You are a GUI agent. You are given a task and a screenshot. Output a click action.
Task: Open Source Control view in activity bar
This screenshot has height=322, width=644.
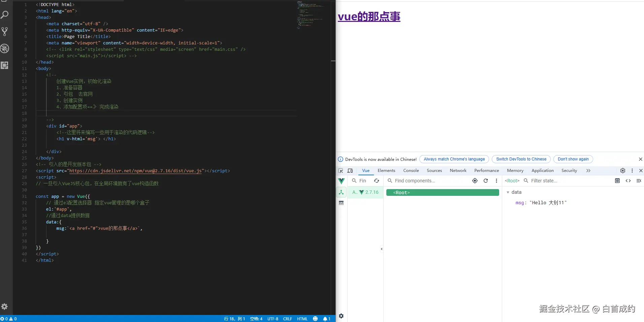pos(5,32)
